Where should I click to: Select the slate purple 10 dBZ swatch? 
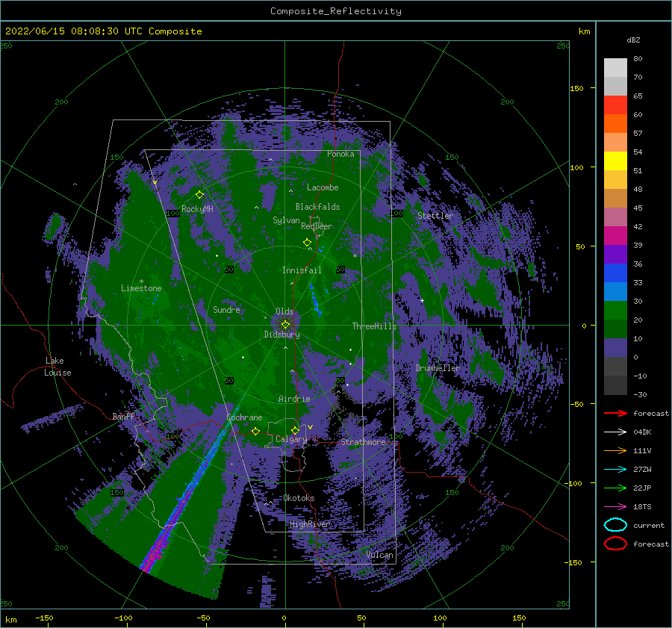coord(615,347)
